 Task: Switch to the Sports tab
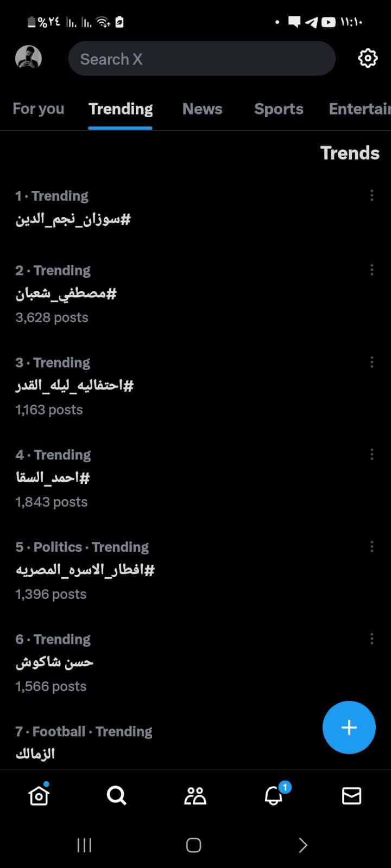279,109
